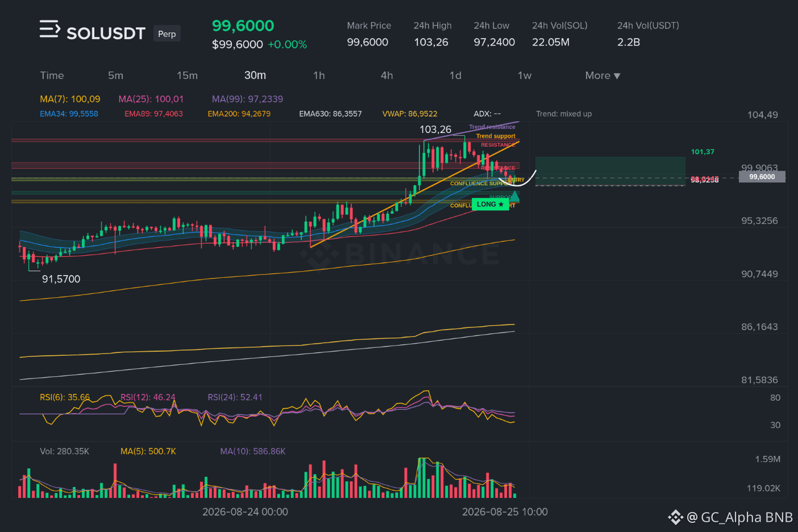The image size is (798, 532).
Task: Click the 2026-08-25 10:00 time axis label
Action: 505,512
